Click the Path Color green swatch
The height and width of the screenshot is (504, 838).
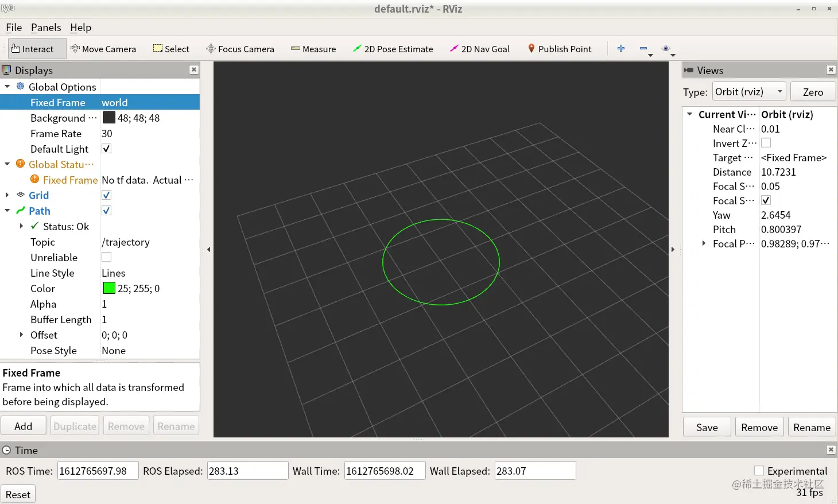coord(109,288)
